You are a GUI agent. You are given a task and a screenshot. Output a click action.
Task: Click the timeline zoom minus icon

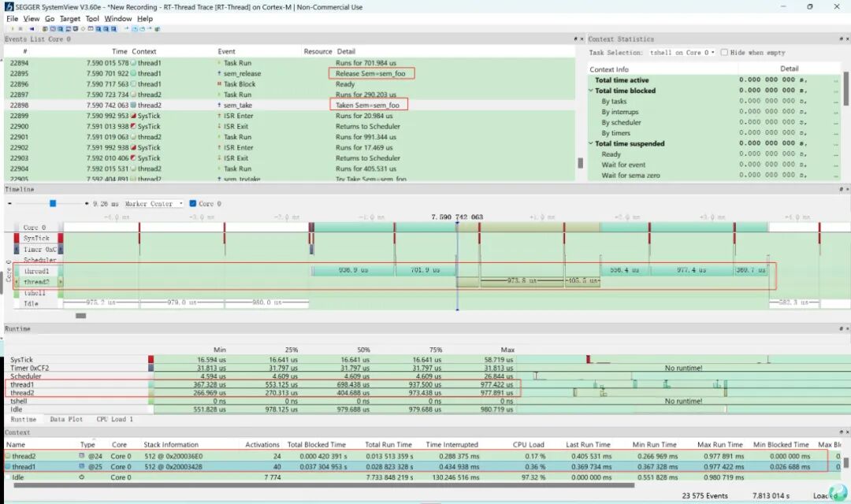click(9, 203)
